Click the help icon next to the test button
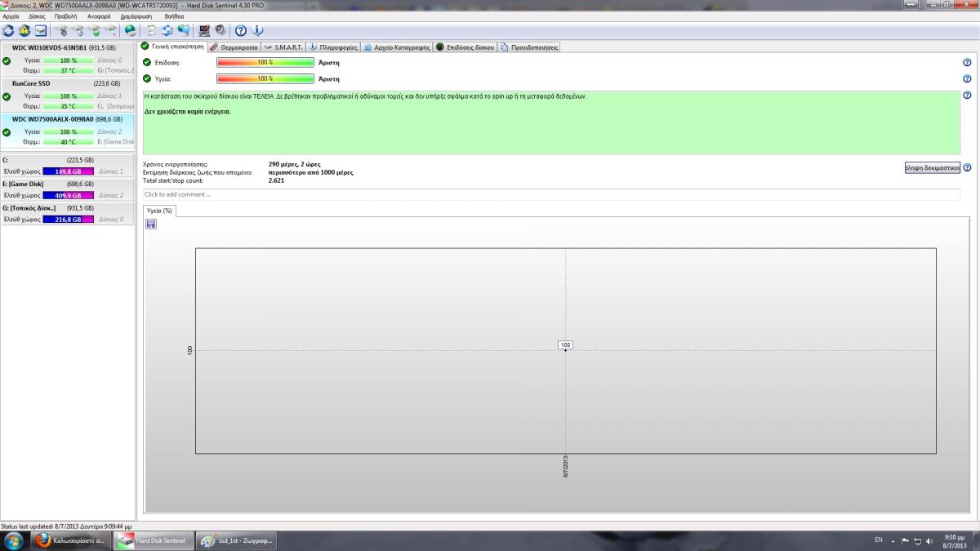 coord(967,167)
